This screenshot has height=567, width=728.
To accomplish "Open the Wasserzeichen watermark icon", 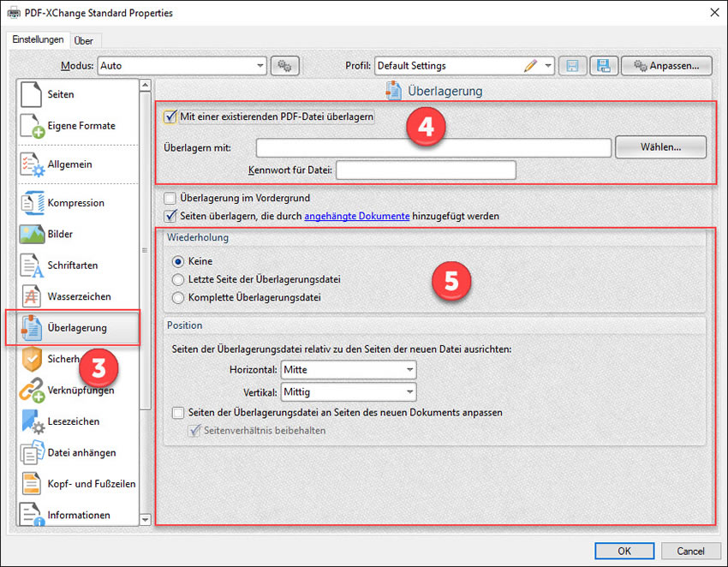I will 31,296.
